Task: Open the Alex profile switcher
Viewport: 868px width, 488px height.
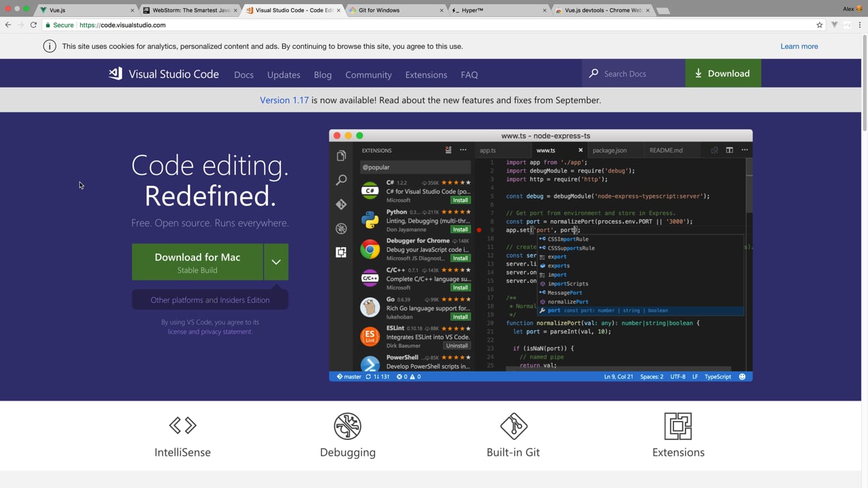Action: (852, 9)
